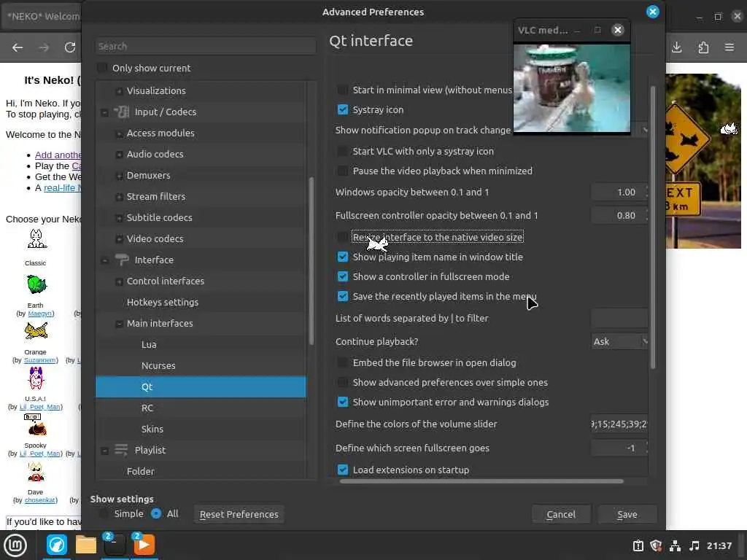This screenshot has height=560, width=747.
Task: Open the VLC media player taskbar icon
Action: click(x=144, y=545)
